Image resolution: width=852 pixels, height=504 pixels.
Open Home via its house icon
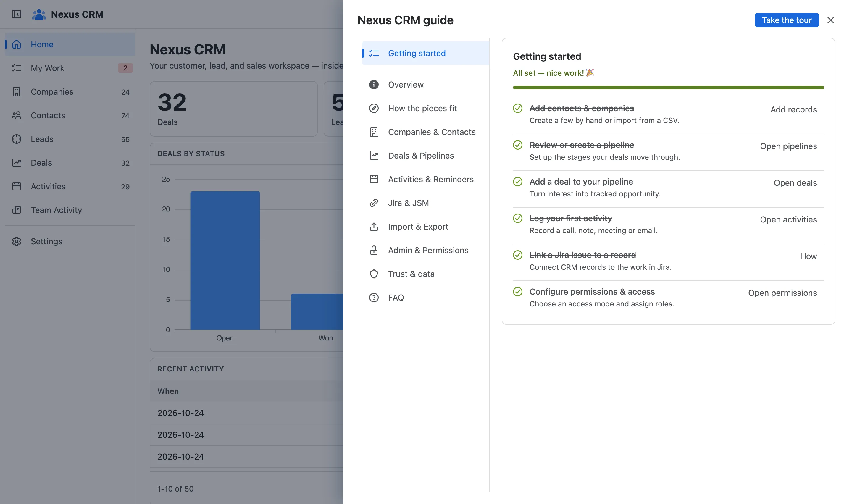(16, 44)
